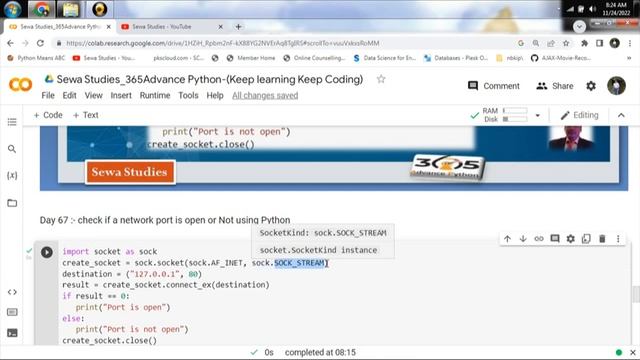Open more cell actions menu

(x=618, y=239)
